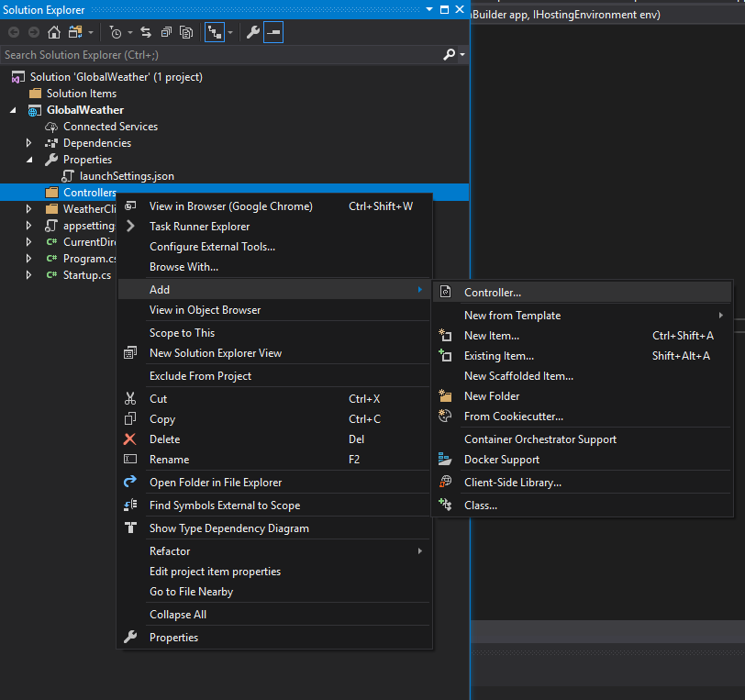
Task: Expand the appsettings file node
Action: click(29, 226)
